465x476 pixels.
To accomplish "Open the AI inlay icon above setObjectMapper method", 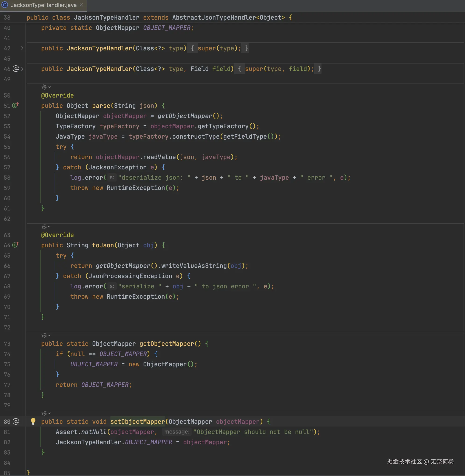I will 44,413.
